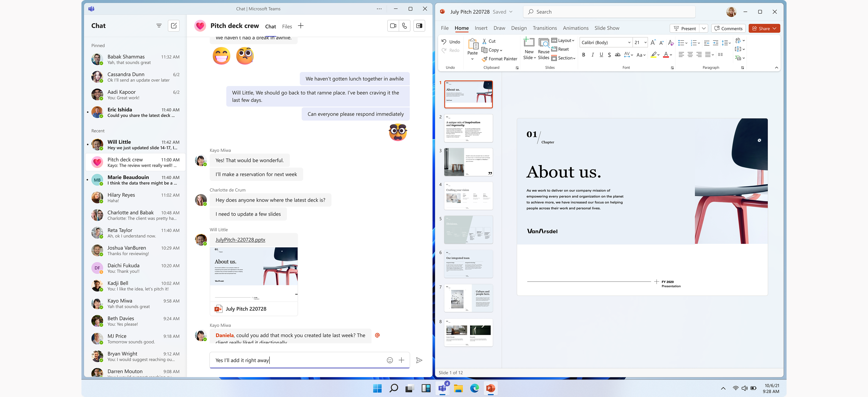The image size is (868, 397).
Task: Open the JulyPitch-220728.pptx link
Action: (x=240, y=240)
